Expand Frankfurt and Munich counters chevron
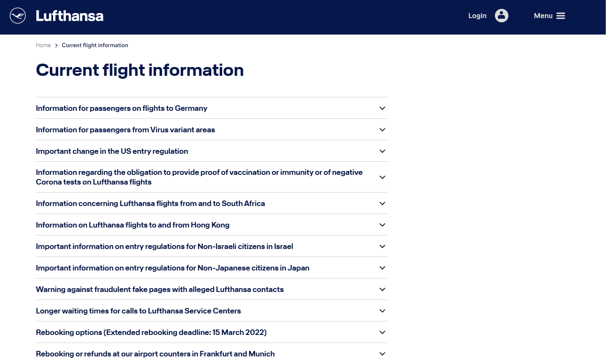610x364 pixels. [x=382, y=354]
